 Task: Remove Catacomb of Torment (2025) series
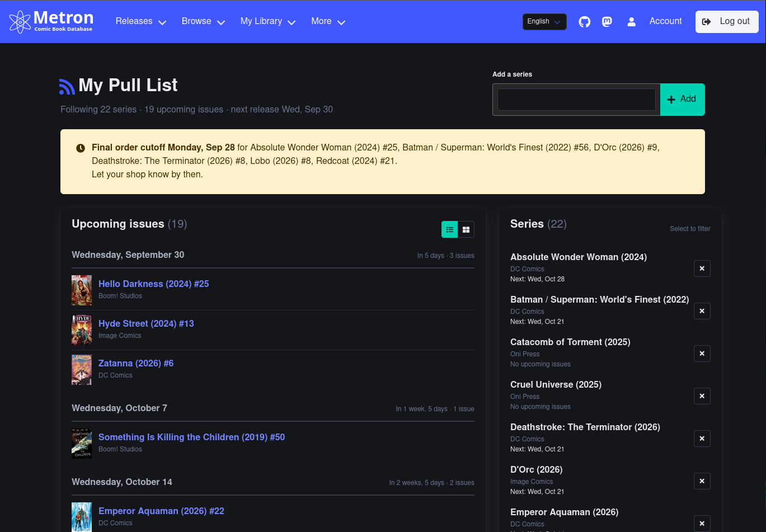click(x=702, y=354)
